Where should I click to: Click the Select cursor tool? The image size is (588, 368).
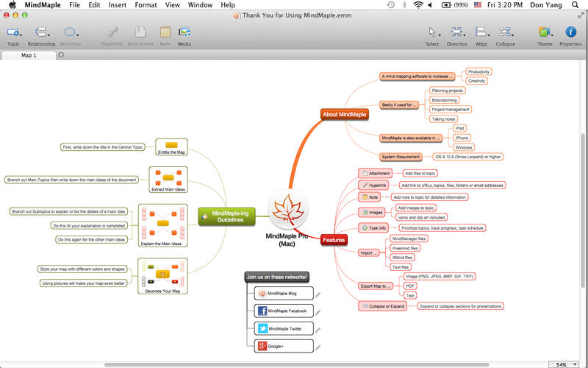coord(432,32)
